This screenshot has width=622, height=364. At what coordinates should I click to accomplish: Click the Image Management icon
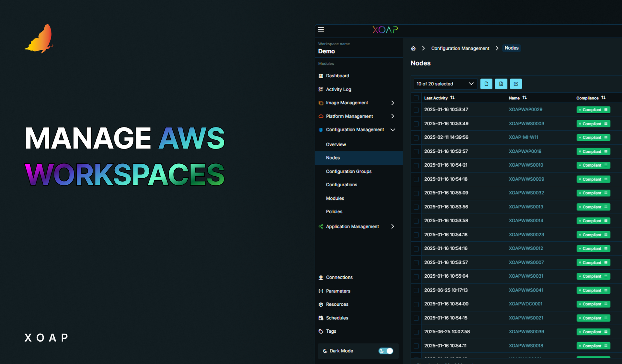click(x=321, y=103)
